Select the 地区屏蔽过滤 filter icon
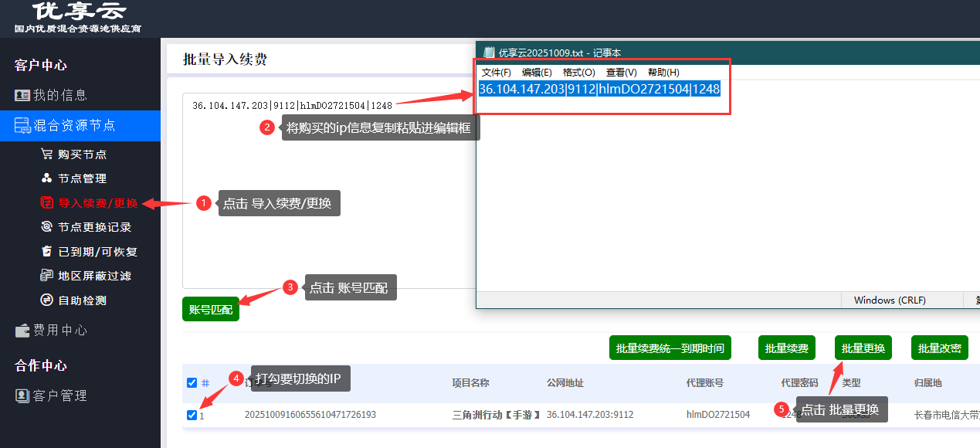 (47, 276)
